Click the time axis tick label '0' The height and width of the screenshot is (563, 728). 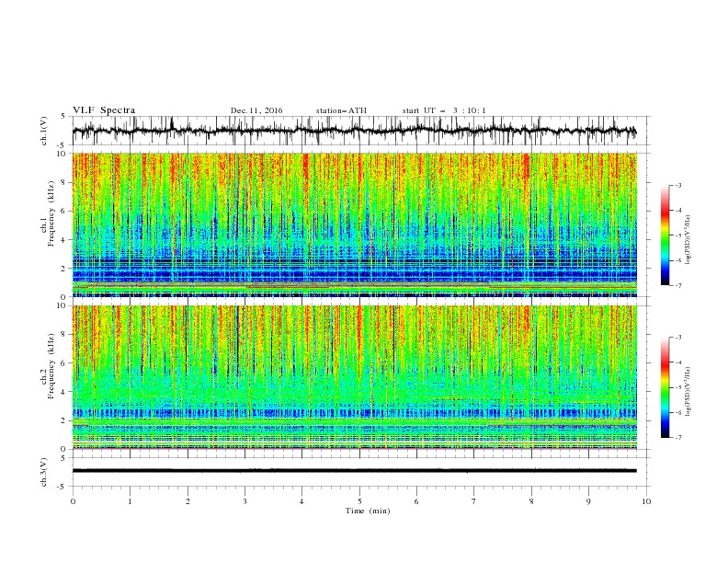(x=73, y=501)
